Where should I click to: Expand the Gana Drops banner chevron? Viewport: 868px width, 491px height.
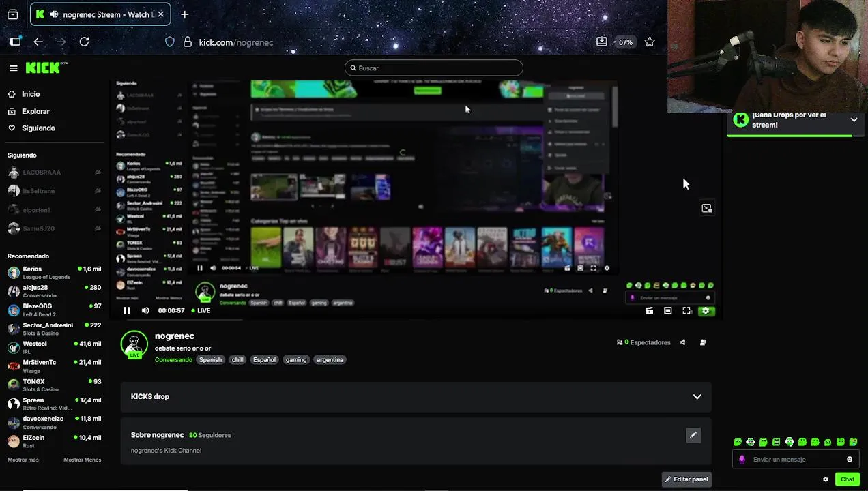[x=854, y=120]
